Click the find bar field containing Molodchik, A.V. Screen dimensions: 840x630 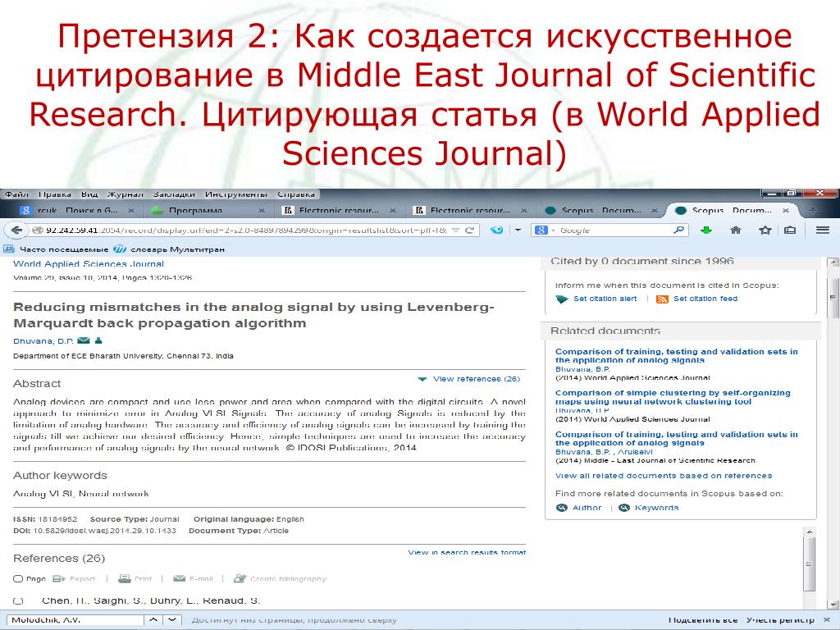[76, 620]
